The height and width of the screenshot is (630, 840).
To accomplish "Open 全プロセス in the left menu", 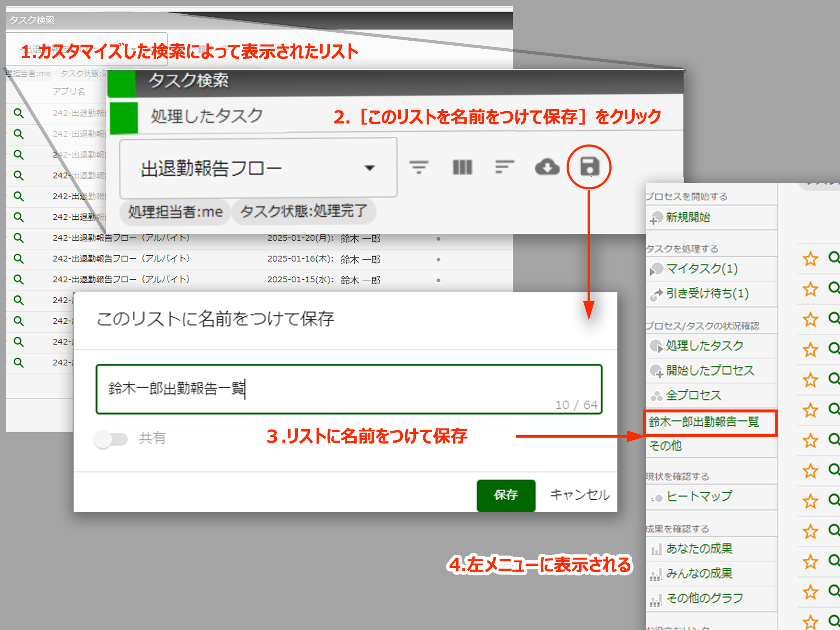I will click(x=692, y=395).
